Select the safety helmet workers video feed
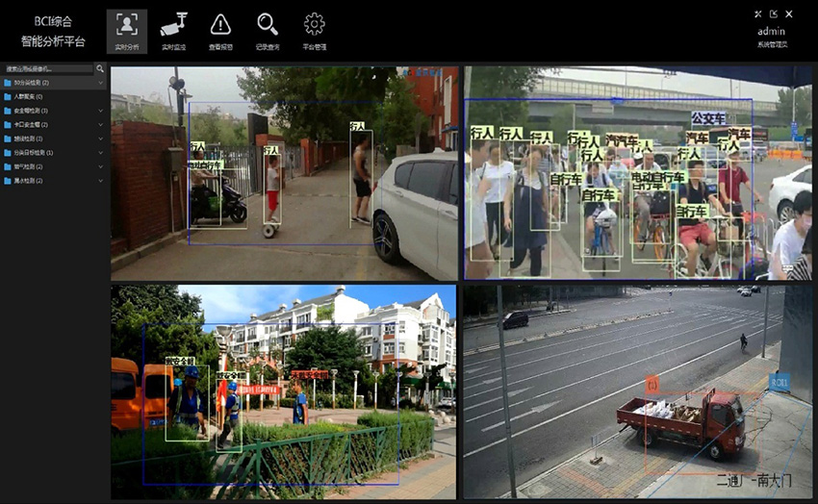 (x=284, y=391)
